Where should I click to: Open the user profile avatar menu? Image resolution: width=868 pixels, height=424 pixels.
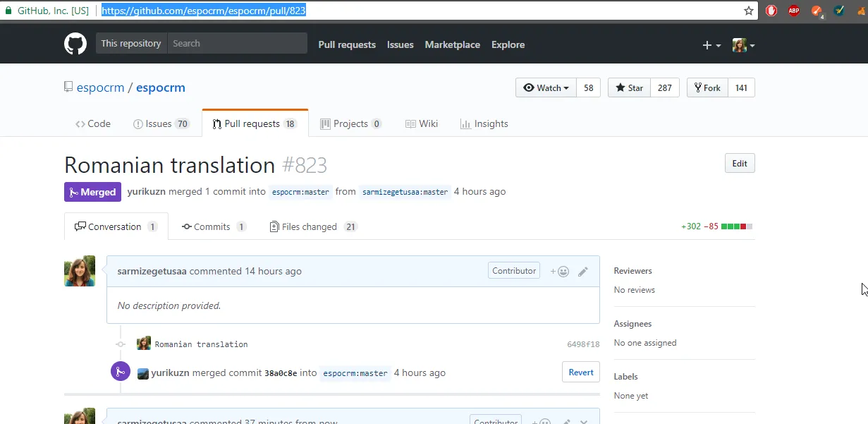coord(743,45)
